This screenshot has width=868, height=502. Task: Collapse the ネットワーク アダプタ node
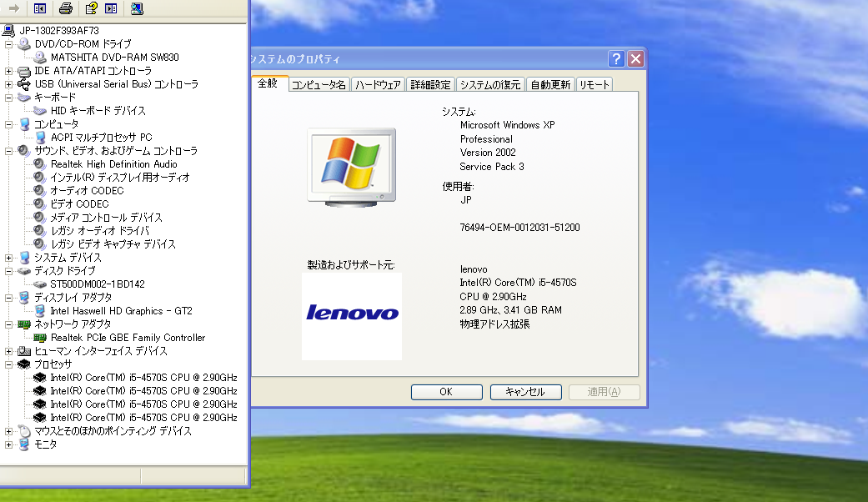tap(8, 324)
